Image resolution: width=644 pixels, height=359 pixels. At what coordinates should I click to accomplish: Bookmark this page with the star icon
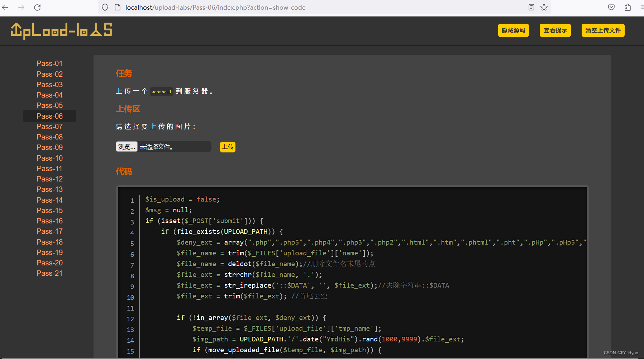pos(544,7)
